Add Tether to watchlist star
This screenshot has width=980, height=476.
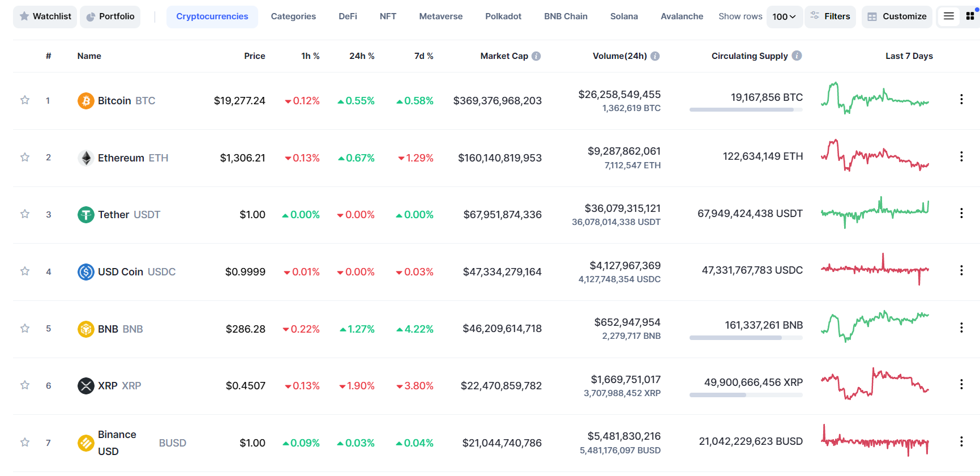[25, 214]
